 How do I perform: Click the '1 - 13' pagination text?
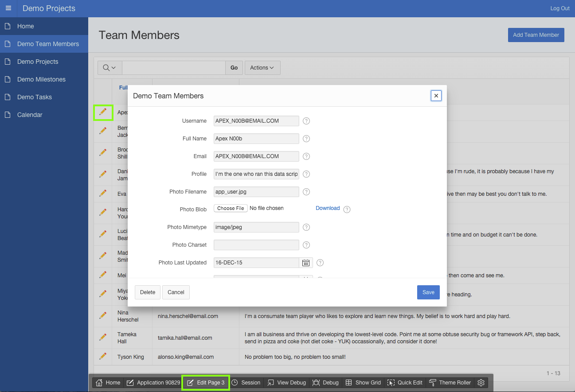pyautogui.click(x=553, y=373)
